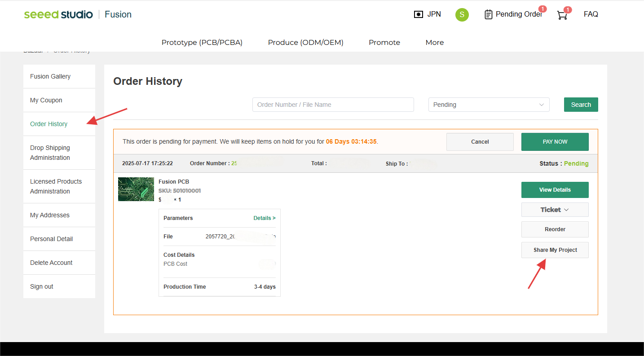This screenshot has height=356, width=644.
Task: Go to My Addresses in sidebar
Action: point(50,215)
